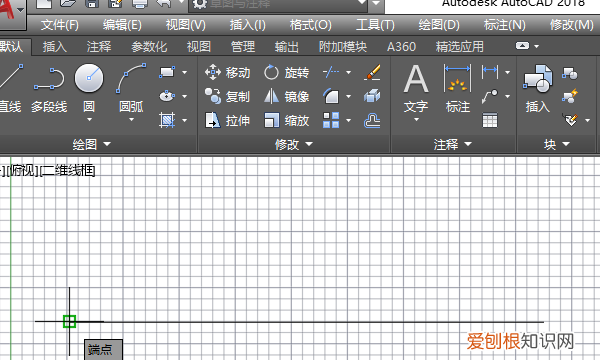This screenshot has height=360, width=600.
Task: Activate the Scale (缩放) tool
Action: point(286,121)
